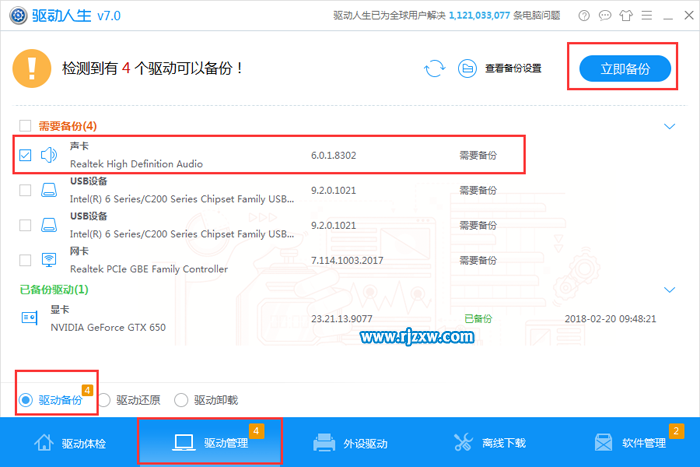
Task: Check the Realtek PCIe GBE network card checkbox
Action: pos(26,260)
